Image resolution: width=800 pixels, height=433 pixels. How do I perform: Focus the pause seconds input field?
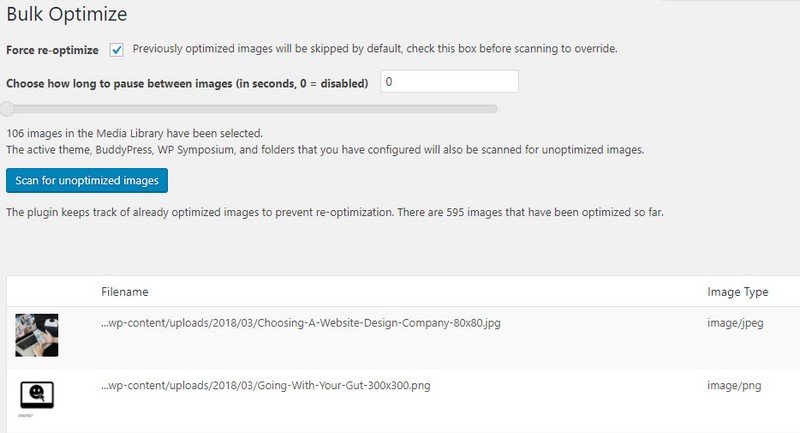(x=449, y=82)
